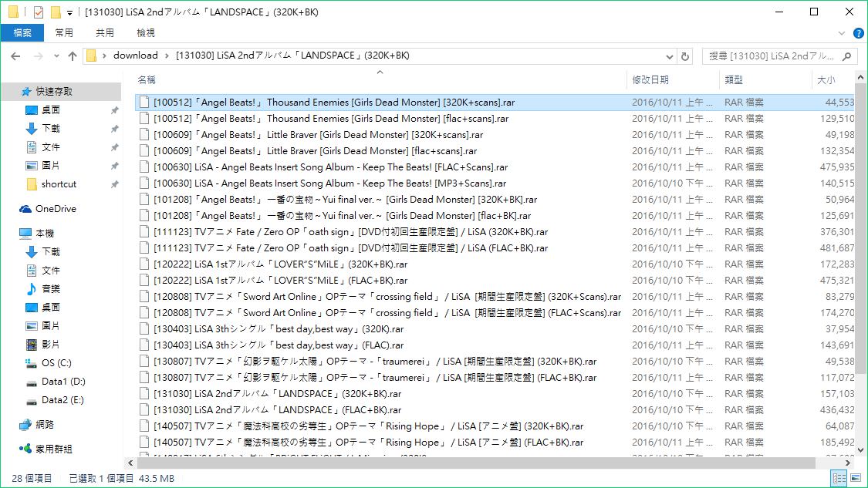Screen dimensions: 868x488
Task: Switch to large icons view layout button
Action: (x=856, y=478)
